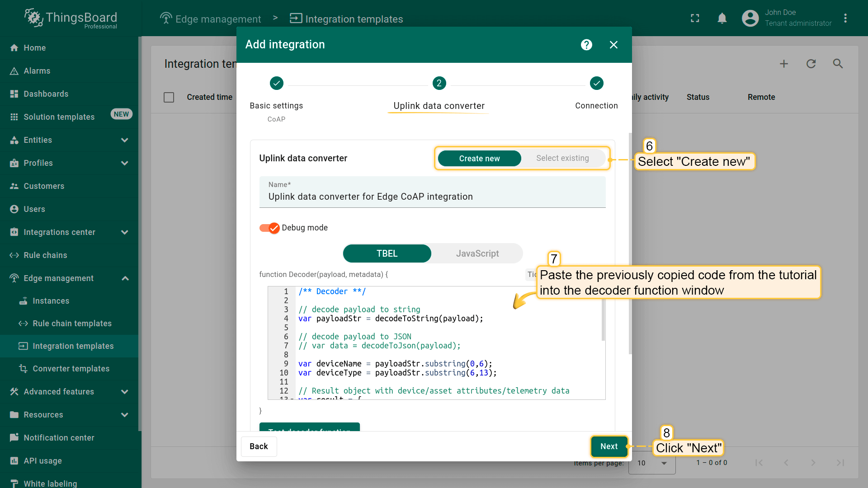
Task: Click the converter Name input field
Action: [432, 197]
